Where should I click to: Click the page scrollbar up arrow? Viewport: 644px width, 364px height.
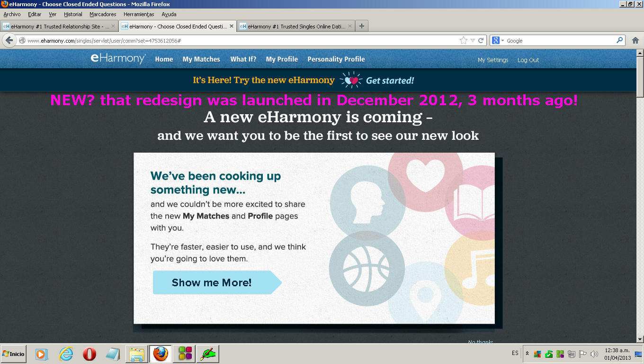640,53
